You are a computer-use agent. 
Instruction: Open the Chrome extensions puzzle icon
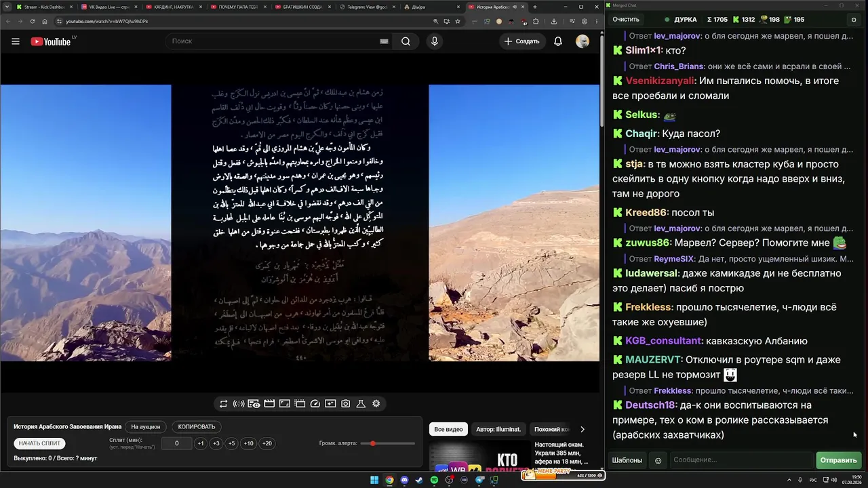point(536,21)
